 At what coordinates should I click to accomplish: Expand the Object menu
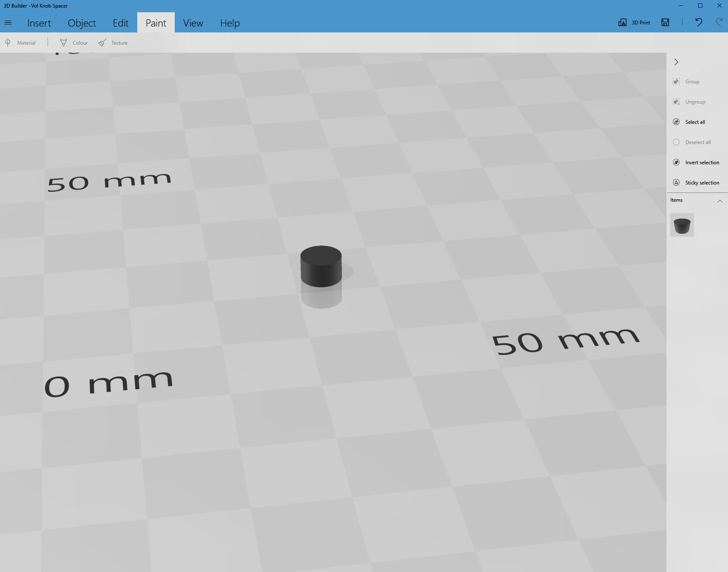pyautogui.click(x=82, y=23)
